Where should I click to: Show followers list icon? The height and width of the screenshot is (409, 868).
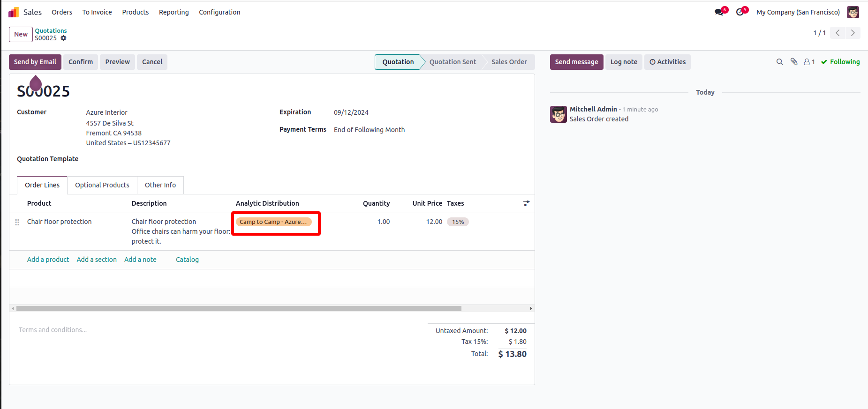(x=809, y=62)
